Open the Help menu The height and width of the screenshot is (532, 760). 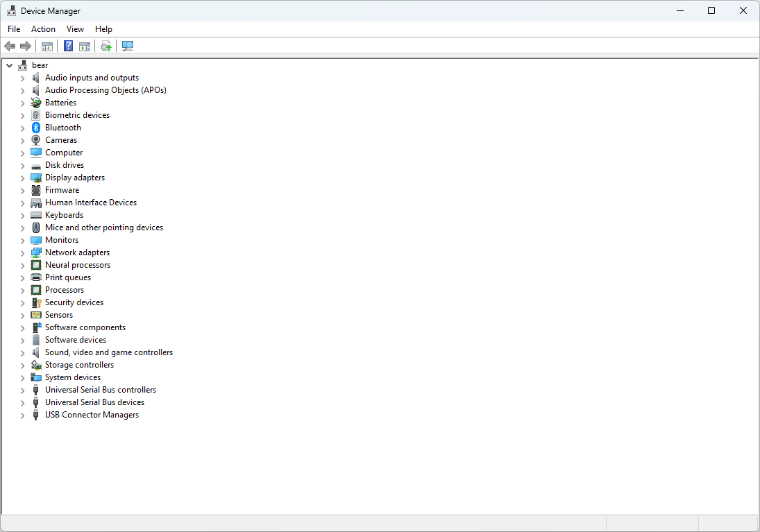click(103, 28)
